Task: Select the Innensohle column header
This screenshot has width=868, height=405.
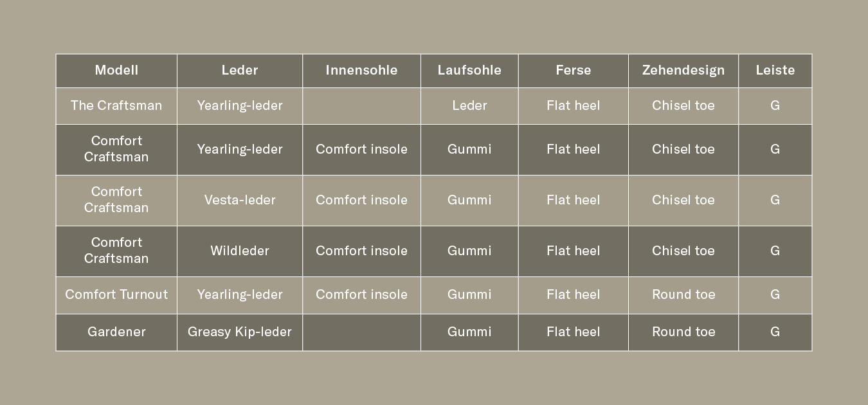Action: [361, 70]
